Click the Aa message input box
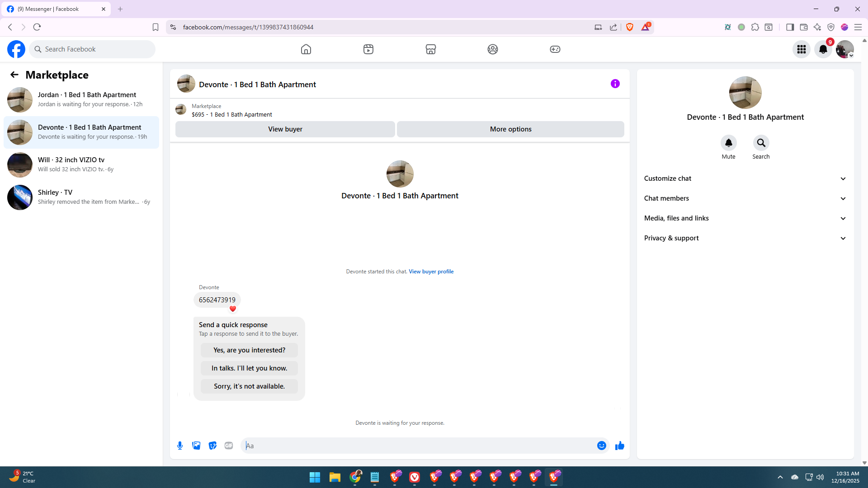This screenshot has height=488, width=868. coord(418,446)
